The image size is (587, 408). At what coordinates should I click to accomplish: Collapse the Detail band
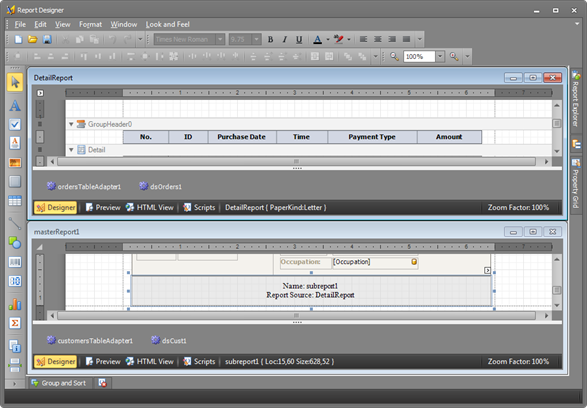pos(71,150)
